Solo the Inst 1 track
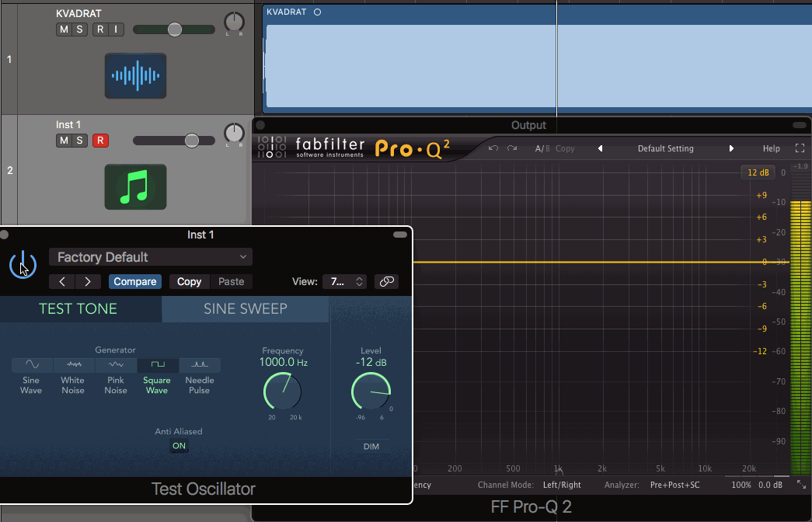 pyautogui.click(x=80, y=141)
